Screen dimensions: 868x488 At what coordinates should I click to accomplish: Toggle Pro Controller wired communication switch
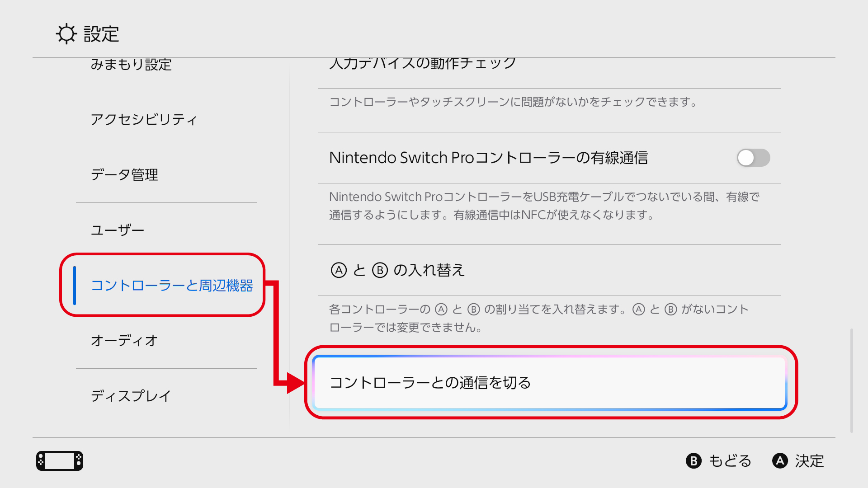tap(753, 158)
